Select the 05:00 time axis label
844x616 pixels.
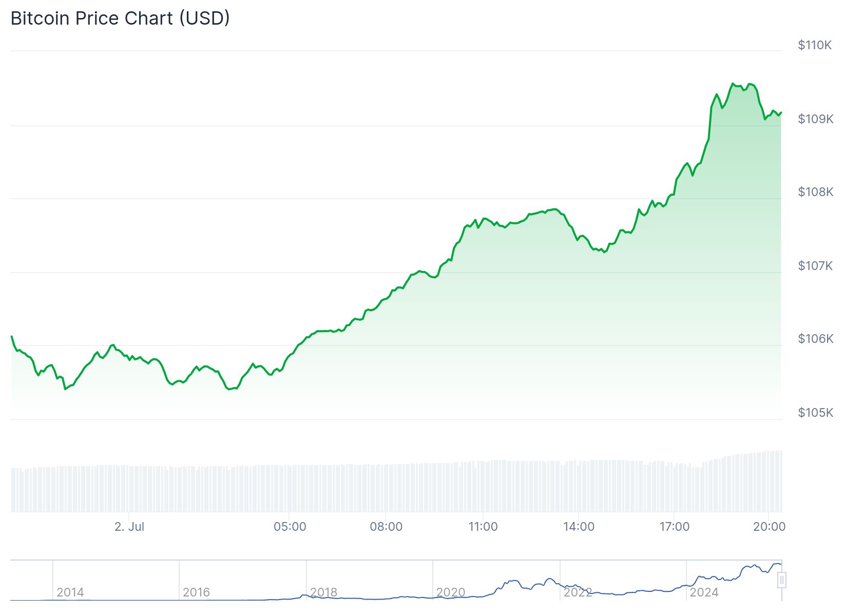(290, 527)
